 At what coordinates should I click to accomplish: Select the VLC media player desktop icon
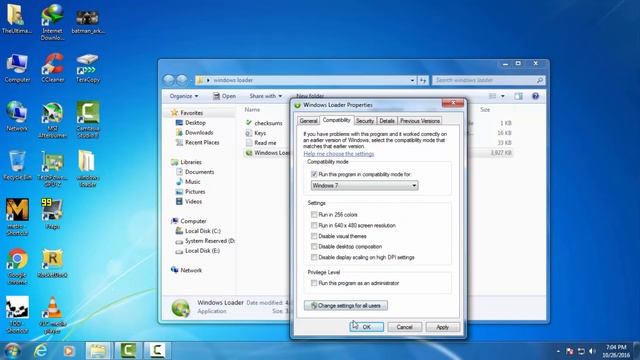click(52, 315)
